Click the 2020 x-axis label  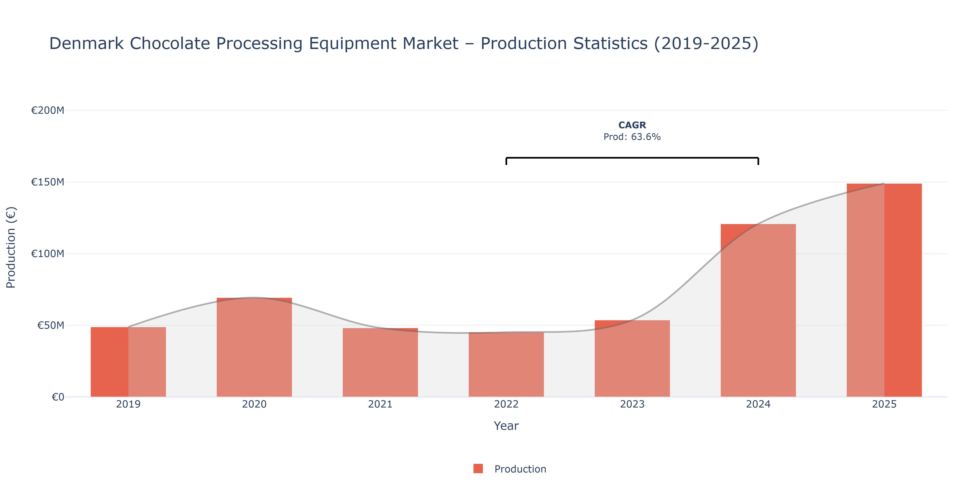coord(254,404)
